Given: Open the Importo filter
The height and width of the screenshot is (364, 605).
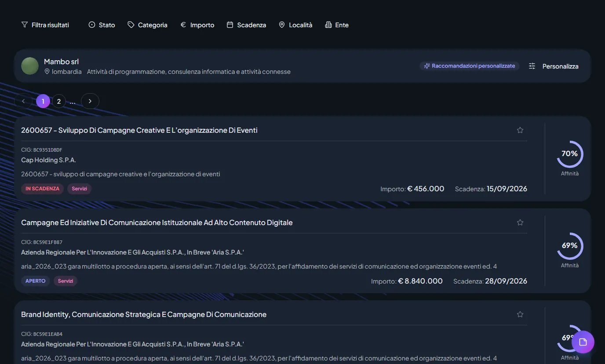Looking at the screenshot, I should pyautogui.click(x=197, y=25).
